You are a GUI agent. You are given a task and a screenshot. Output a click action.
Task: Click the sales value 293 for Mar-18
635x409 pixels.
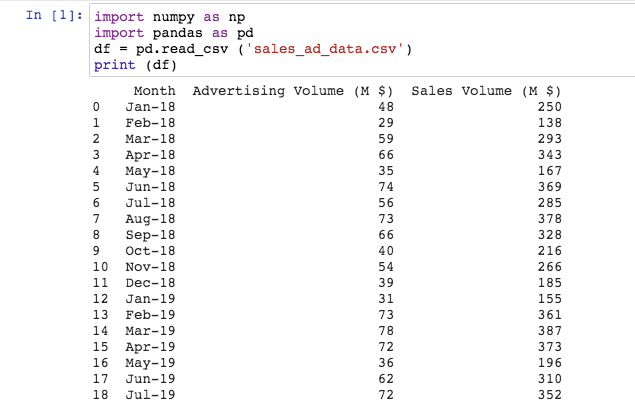(x=549, y=139)
